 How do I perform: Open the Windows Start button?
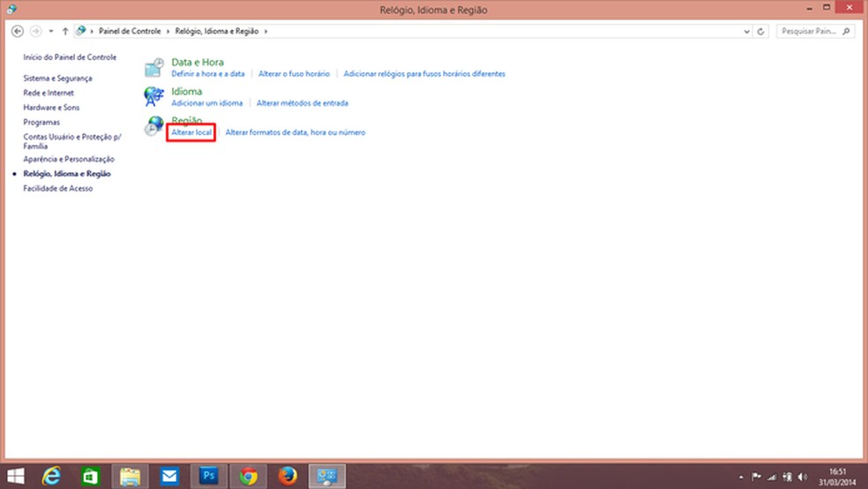tap(16, 477)
